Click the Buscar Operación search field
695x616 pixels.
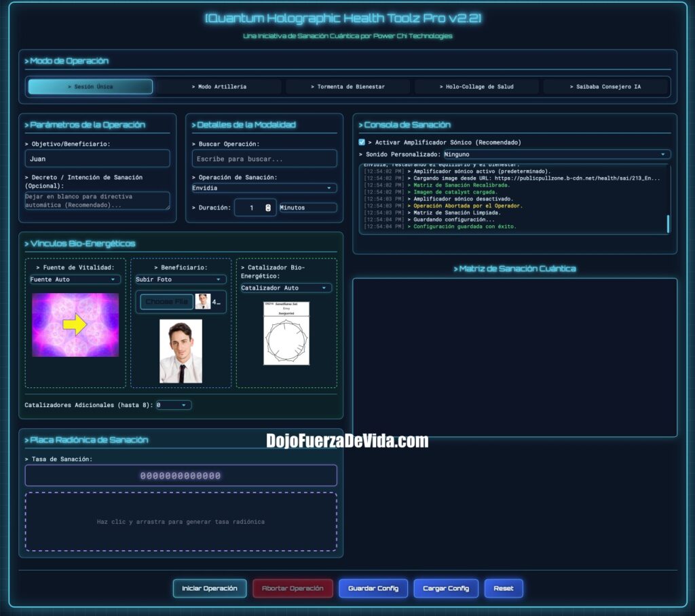click(264, 159)
